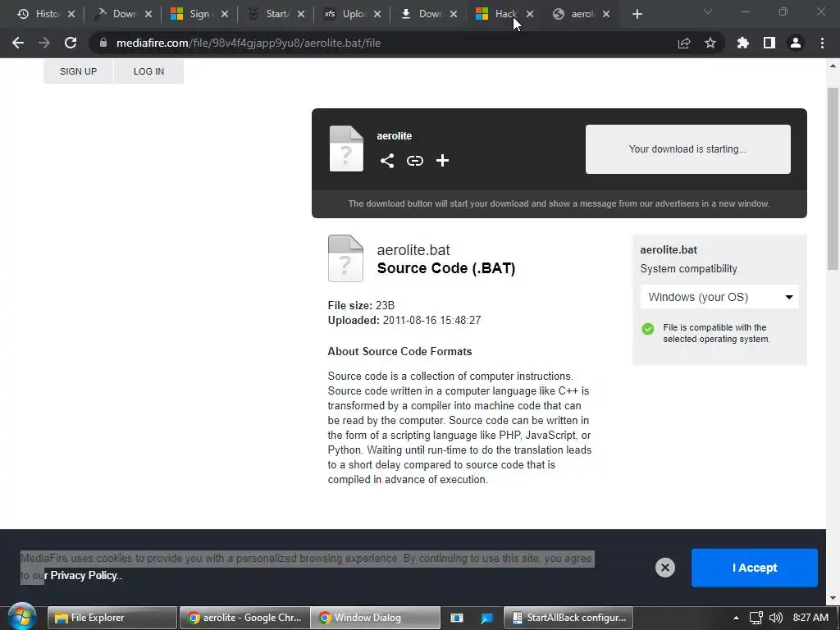Click the browser forward arrow

point(44,43)
